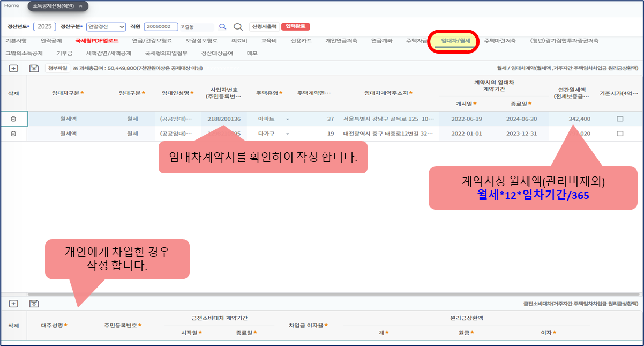Open 세액감면/세액공제 tab
The image size is (644, 346).
tap(109, 53)
